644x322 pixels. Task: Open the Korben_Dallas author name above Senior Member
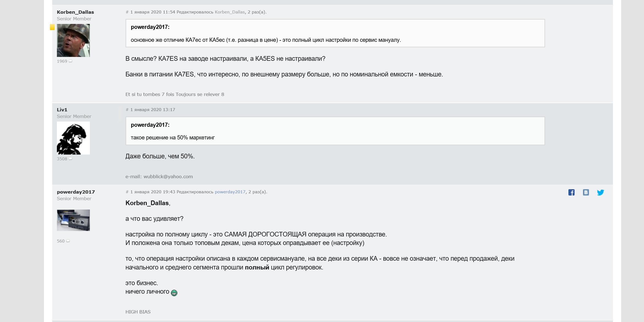(x=75, y=12)
